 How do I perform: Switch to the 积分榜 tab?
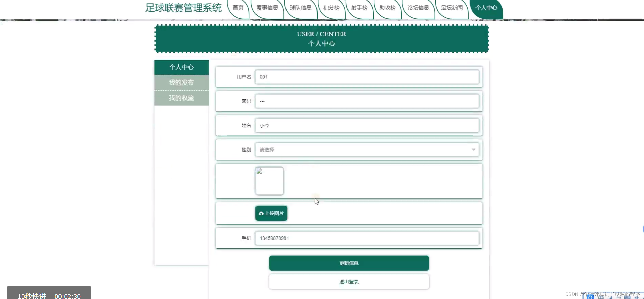pos(331,8)
